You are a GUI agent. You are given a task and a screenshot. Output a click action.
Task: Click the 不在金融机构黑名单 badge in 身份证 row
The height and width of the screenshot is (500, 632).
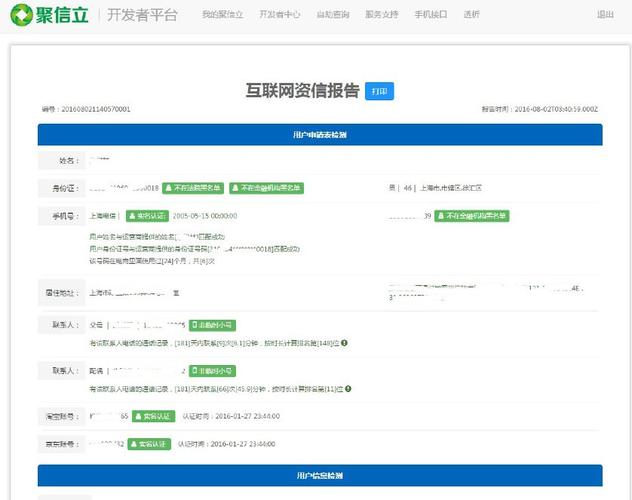coord(266,188)
